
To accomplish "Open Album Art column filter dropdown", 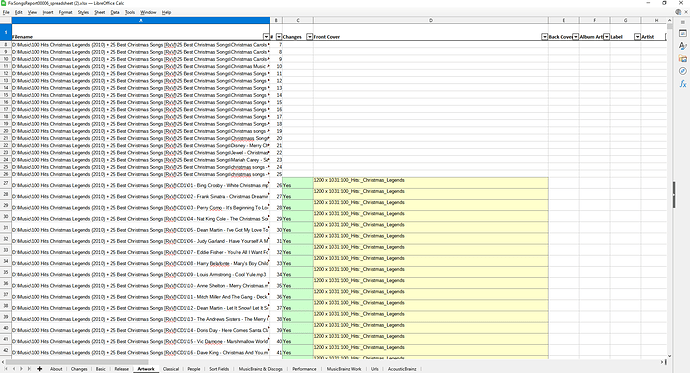I will 606,37.
